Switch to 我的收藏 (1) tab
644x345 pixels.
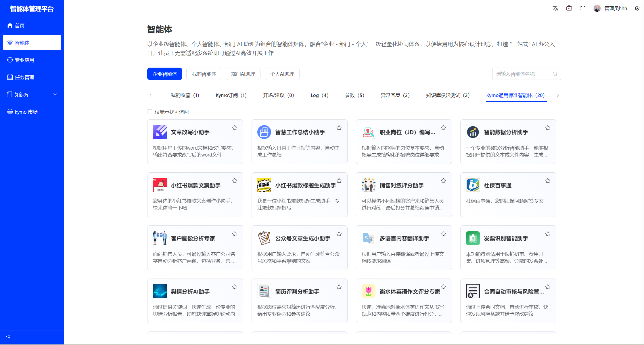tap(185, 95)
